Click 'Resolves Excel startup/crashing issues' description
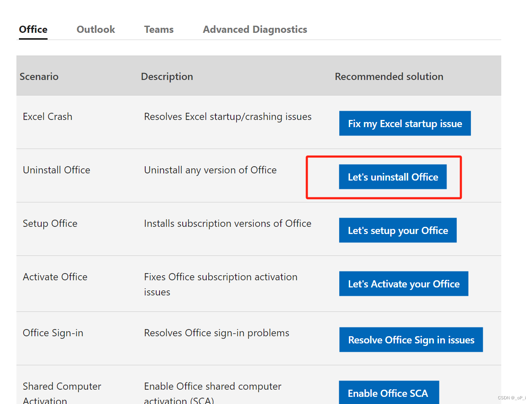 pyautogui.click(x=228, y=117)
